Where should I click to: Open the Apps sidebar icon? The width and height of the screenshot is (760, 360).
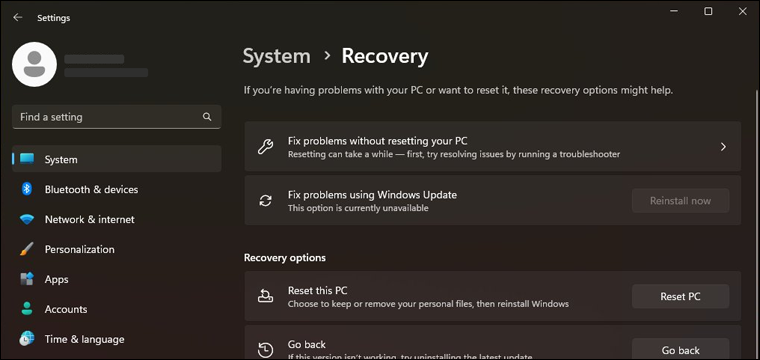click(27, 279)
